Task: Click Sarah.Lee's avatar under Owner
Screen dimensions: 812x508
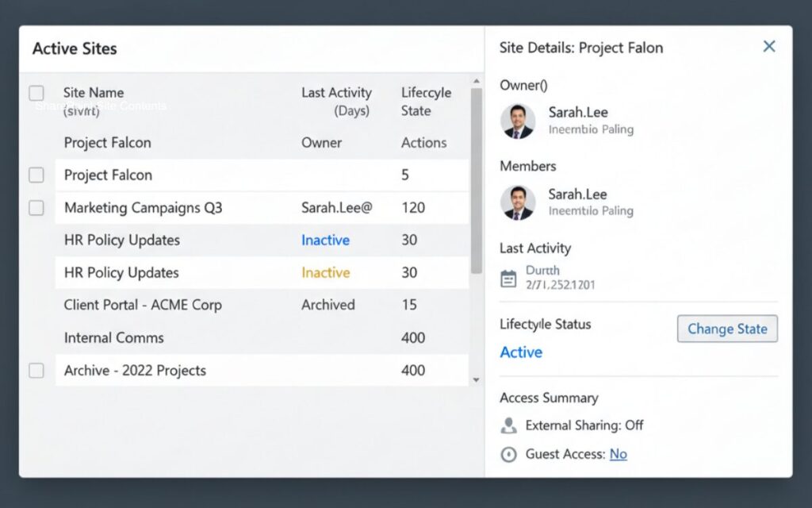Action: [x=518, y=121]
